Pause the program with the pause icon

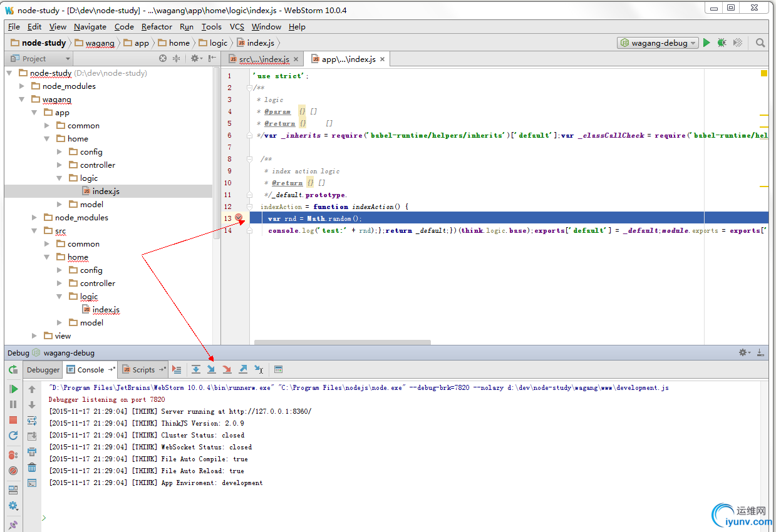[13, 404]
